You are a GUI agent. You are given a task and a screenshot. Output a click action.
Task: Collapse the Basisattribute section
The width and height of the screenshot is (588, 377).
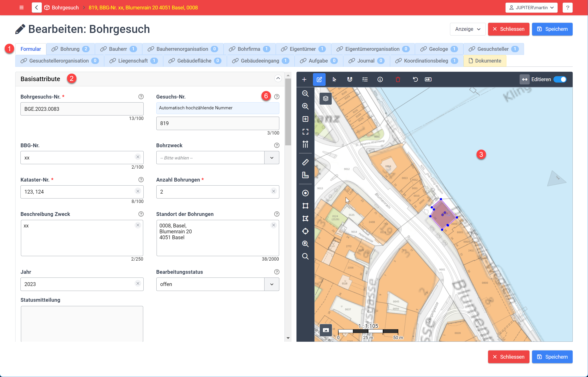coord(278,79)
